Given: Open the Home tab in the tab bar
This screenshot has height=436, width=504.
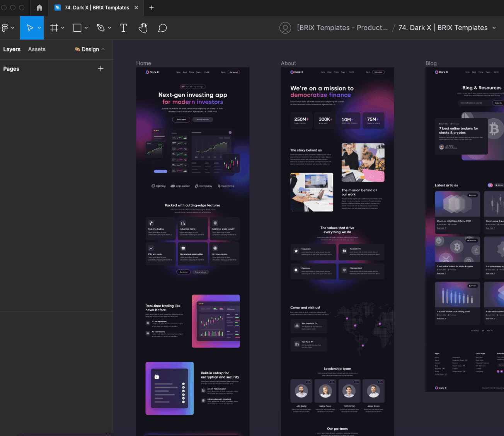Looking at the screenshot, I should click(x=39, y=8).
